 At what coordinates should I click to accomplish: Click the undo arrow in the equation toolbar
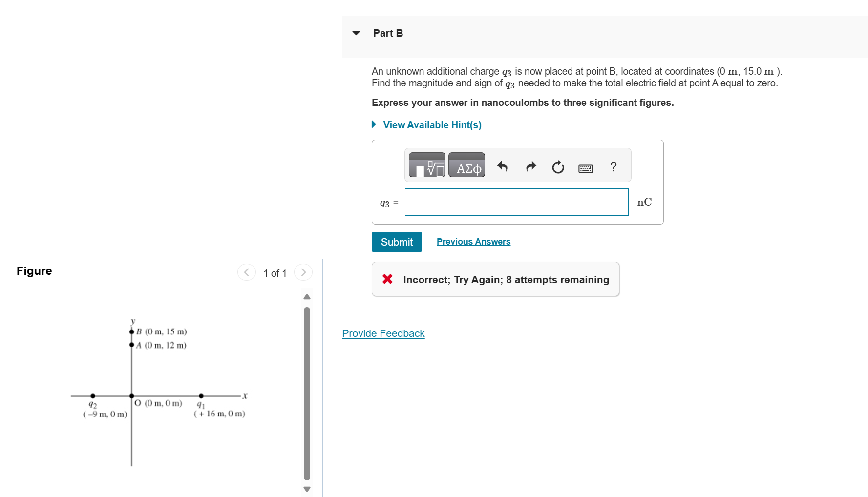tap(503, 166)
